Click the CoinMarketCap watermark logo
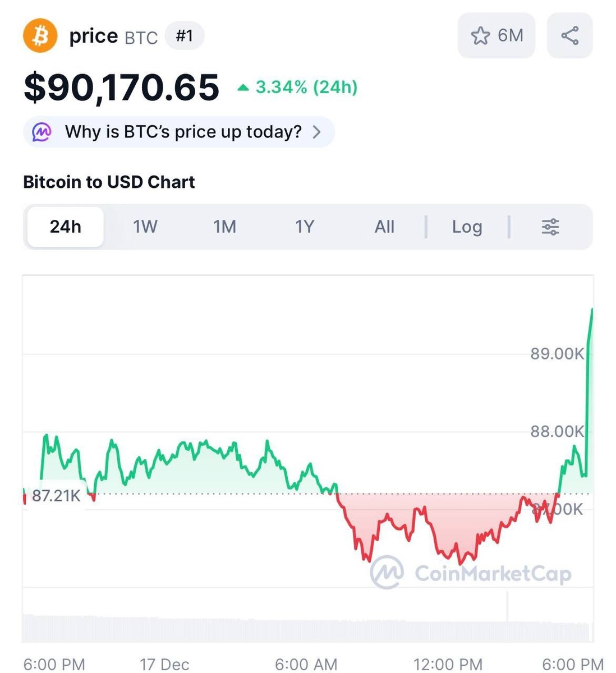The width and height of the screenshot is (616, 673). pyautogui.click(x=387, y=572)
